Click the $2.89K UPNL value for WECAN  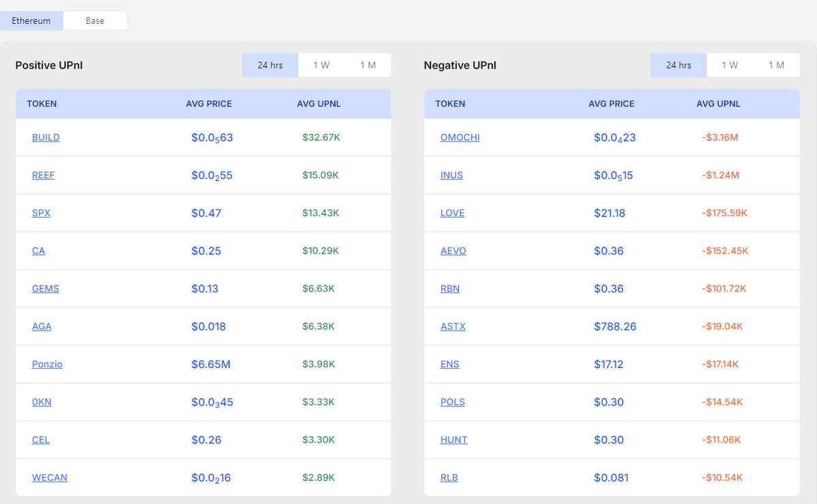point(319,477)
